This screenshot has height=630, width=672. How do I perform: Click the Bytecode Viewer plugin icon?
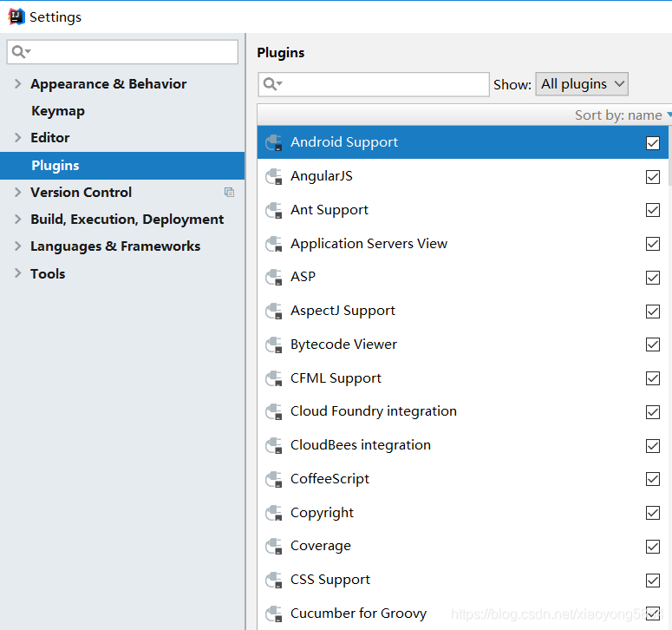point(274,345)
